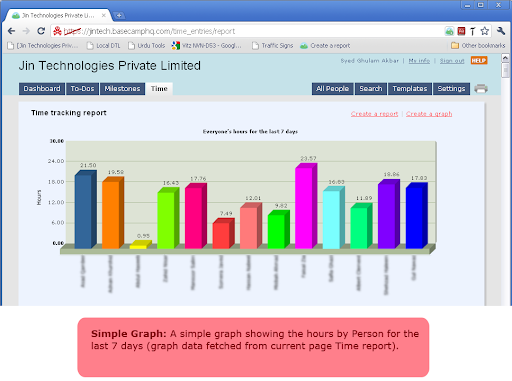The height and width of the screenshot is (381, 512).
Task: Click the insecure HTTPS skull warning icon
Action: pos(58,31)
